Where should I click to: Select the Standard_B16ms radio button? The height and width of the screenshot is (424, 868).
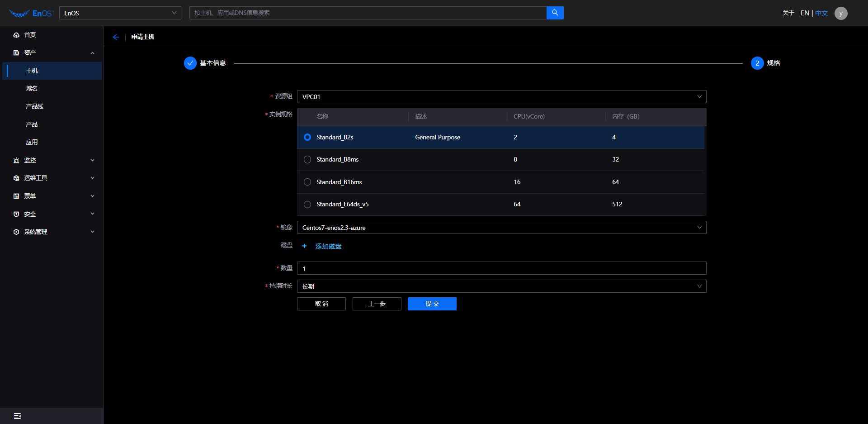pyautogui.click(x=307, y=182)
